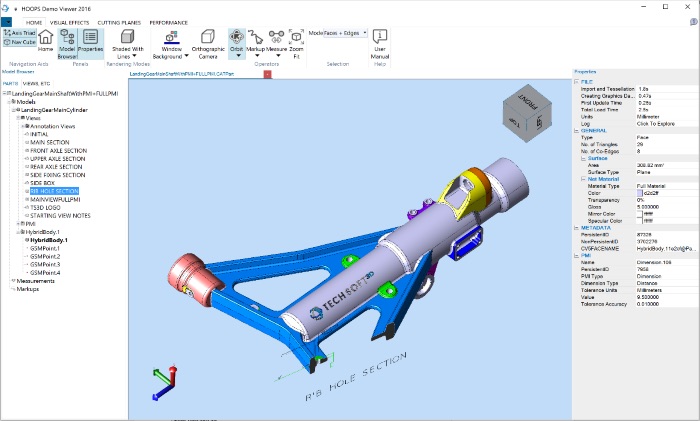Screen dimensions: 700x421
Task: Toggle the Nav Cube navigation aid
Action: pos(19,42)
